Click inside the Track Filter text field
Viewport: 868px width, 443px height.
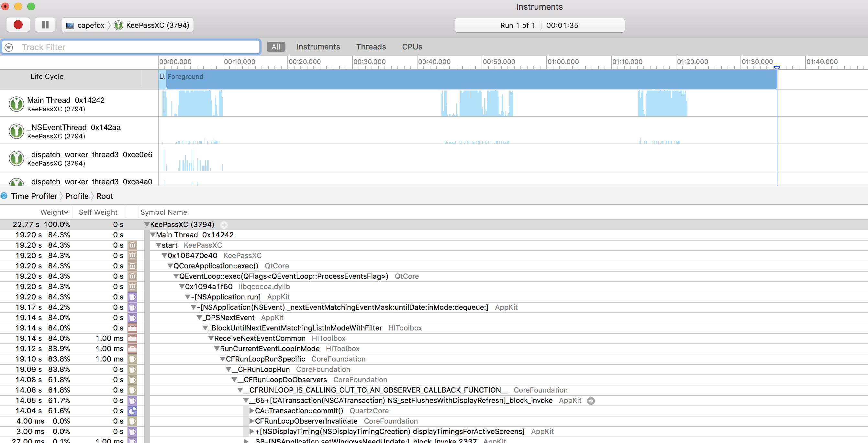(x=135, y=47)
